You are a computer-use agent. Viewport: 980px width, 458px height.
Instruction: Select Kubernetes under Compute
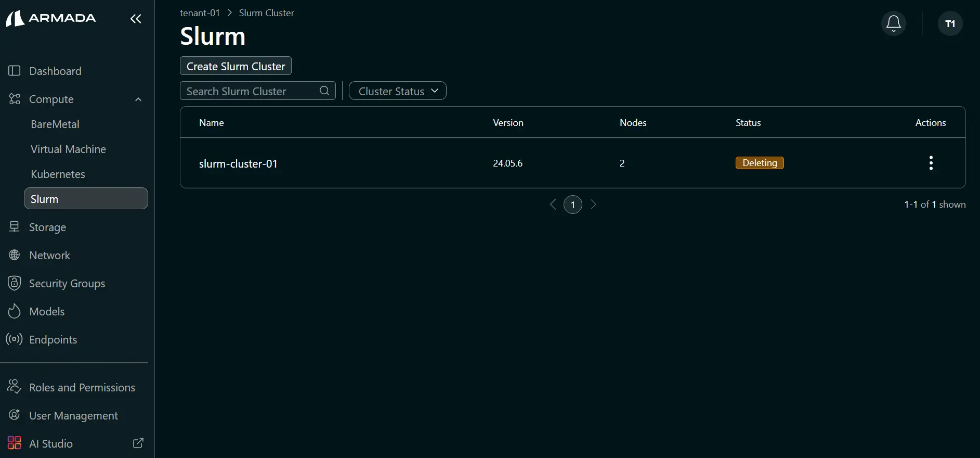[x=58, y=174]
